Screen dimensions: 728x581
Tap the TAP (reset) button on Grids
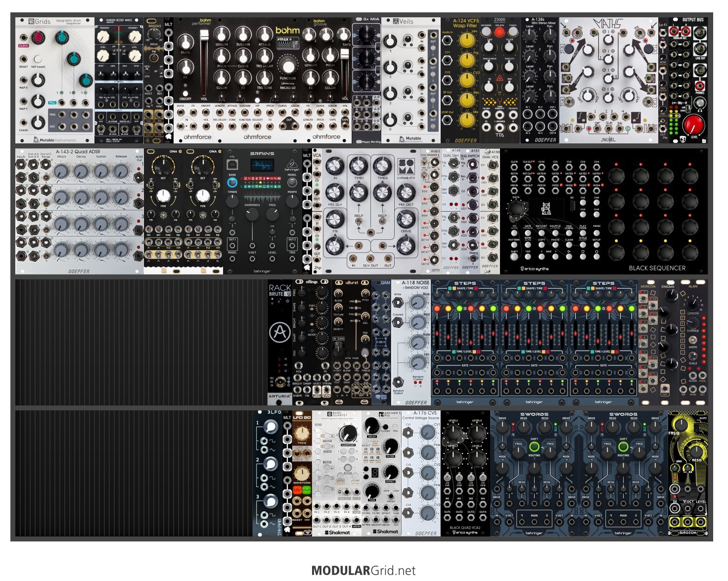point(38,59)
